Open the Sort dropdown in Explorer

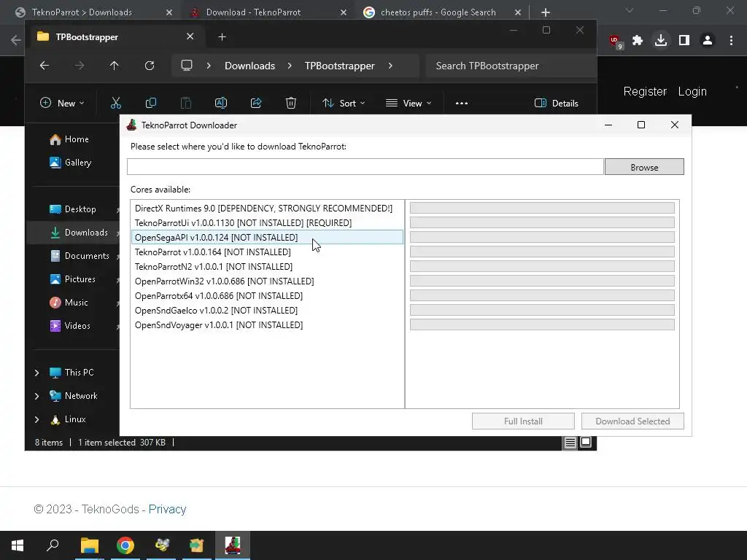click(344, 103)
